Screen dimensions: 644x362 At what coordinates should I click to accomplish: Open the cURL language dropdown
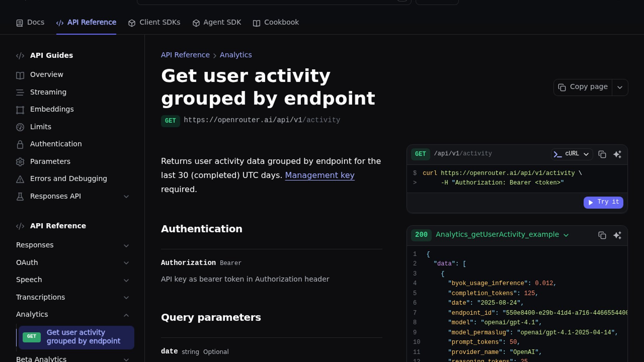pyautogui.click(x=572, y=154)
